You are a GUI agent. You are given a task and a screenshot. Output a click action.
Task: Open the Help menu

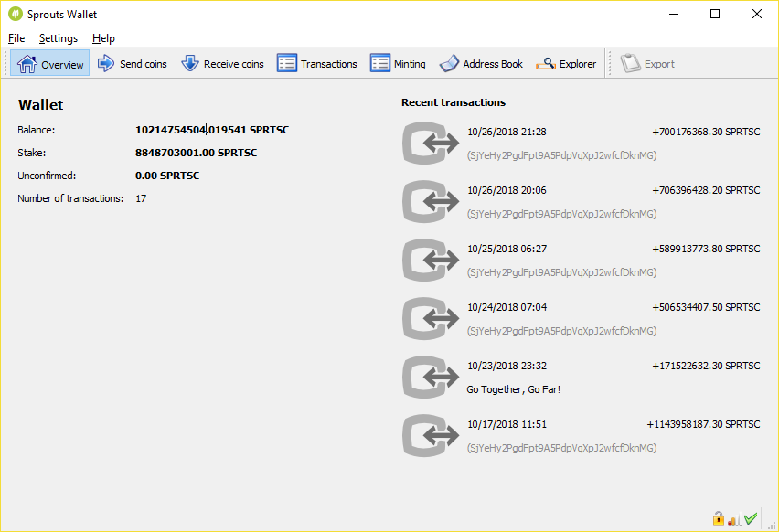pos(103,38)
